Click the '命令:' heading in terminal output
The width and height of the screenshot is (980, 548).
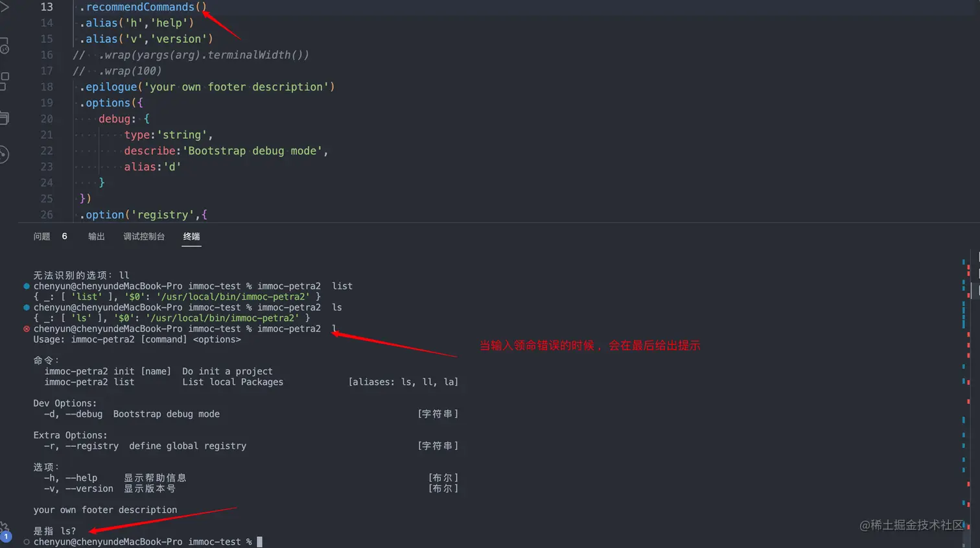(x=46, y=361)
